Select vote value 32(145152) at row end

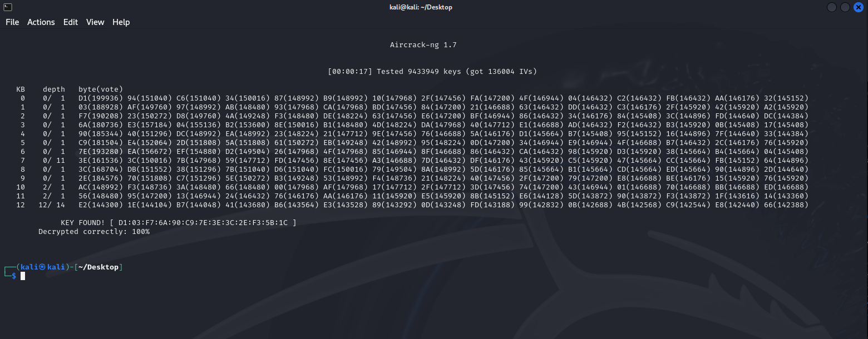tap(786, 98)
